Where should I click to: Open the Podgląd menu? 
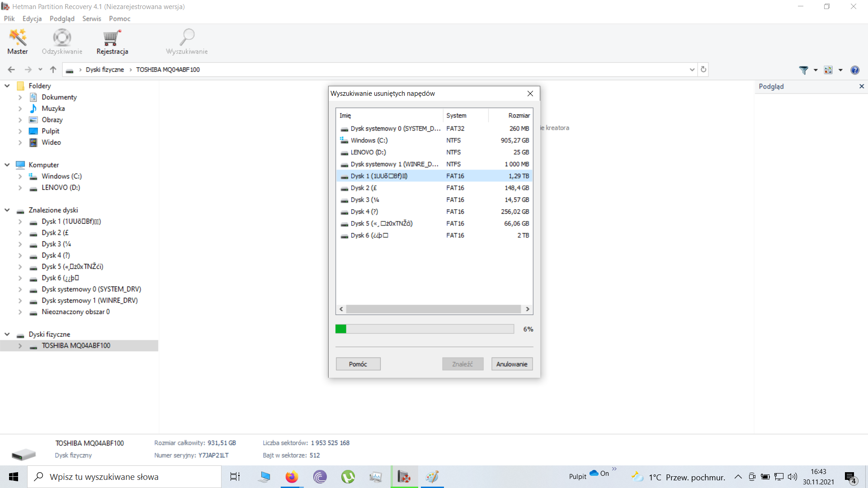click(x=62, y=19)
